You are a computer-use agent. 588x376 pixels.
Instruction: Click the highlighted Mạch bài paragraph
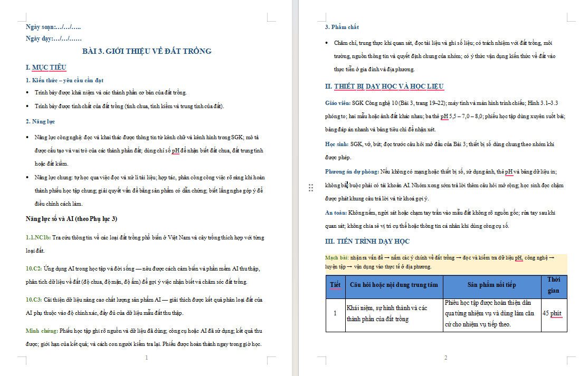tap(446, 262)
